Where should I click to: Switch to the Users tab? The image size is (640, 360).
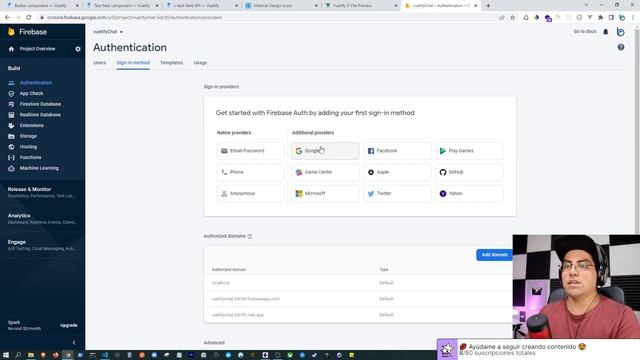pyautogui.click(x=99, y=63)
